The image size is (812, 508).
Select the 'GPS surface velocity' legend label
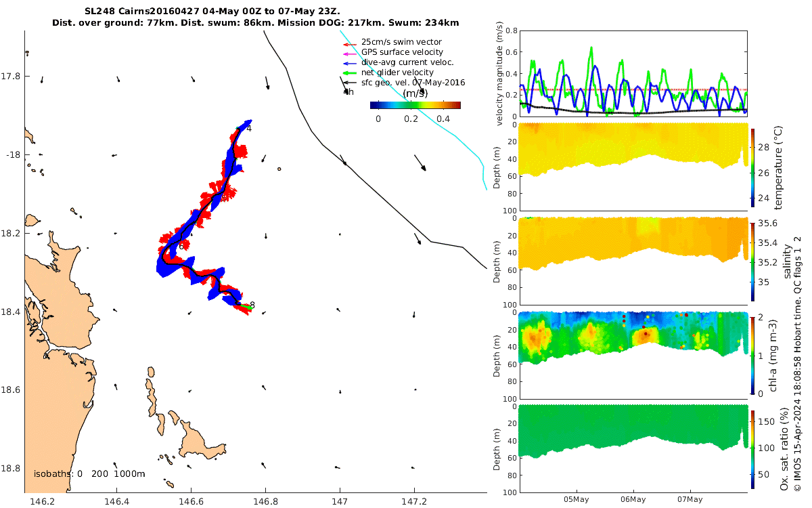point(402,52)
